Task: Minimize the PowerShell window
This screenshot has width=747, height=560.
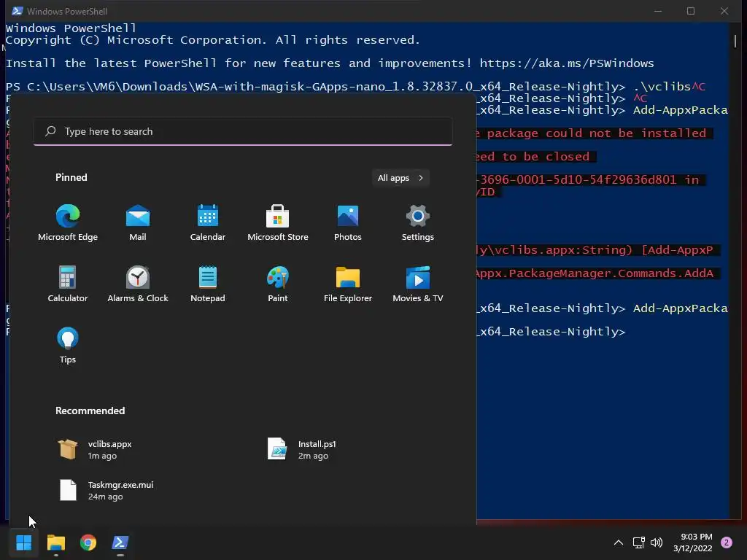Action: pyautogui.click(x=658, y=11)
